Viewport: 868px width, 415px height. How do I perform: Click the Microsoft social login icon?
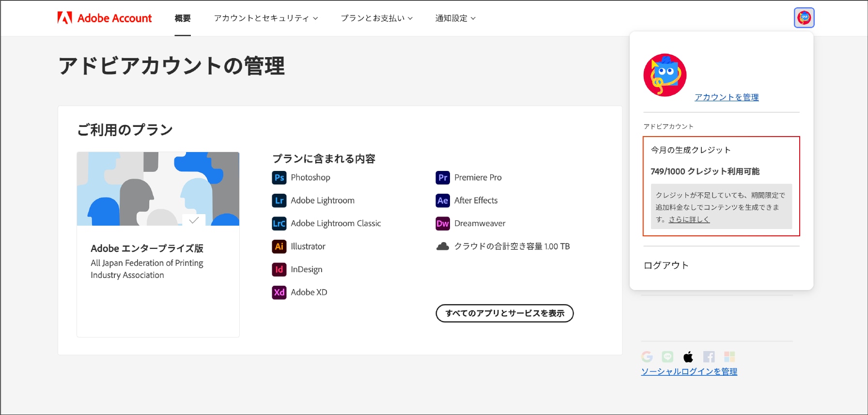coord(729,357)
